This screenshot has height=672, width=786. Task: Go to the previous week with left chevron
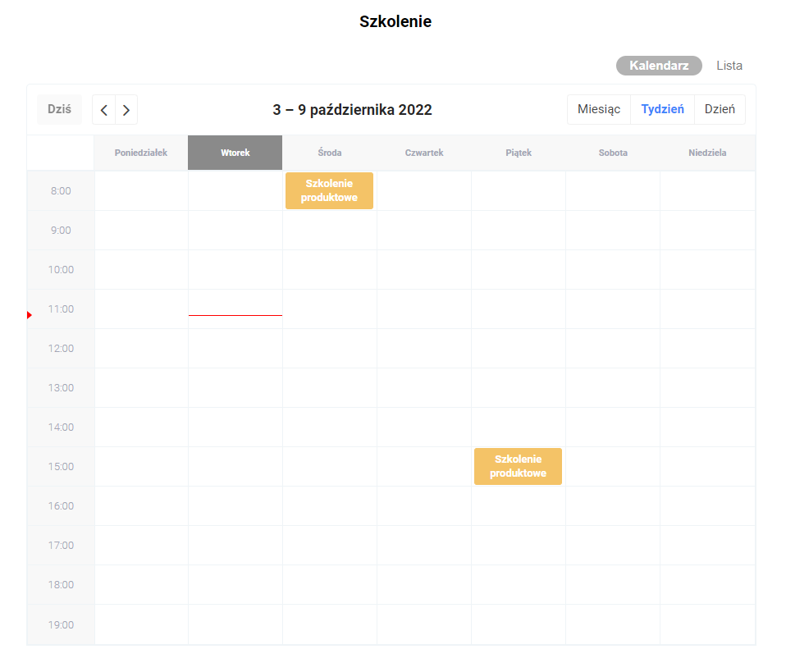point(104,110)
